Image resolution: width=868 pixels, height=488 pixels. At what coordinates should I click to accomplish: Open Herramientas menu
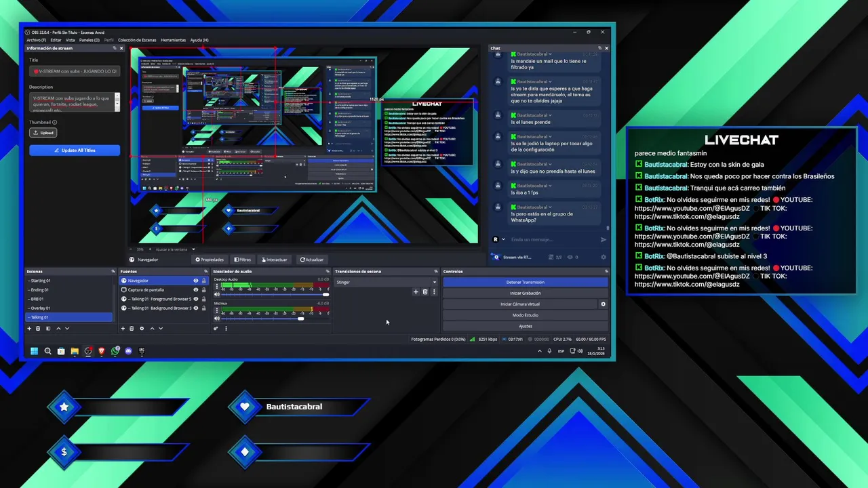[173, 40]
